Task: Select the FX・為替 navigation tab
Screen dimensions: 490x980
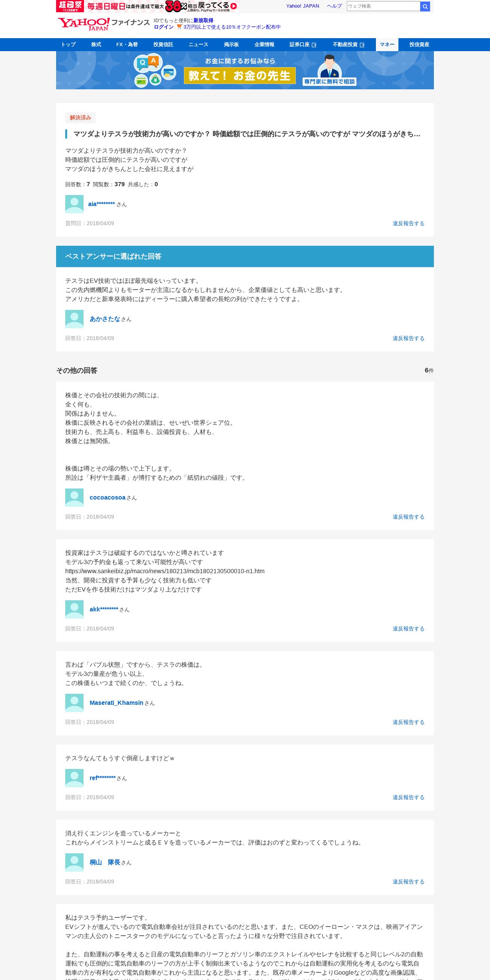Action: coord(127,45)
